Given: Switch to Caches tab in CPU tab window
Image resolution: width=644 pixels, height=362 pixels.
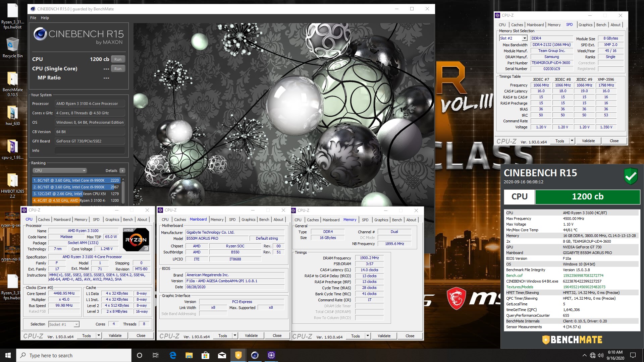Looking at the screenshot, I should [x=44, y=220].
